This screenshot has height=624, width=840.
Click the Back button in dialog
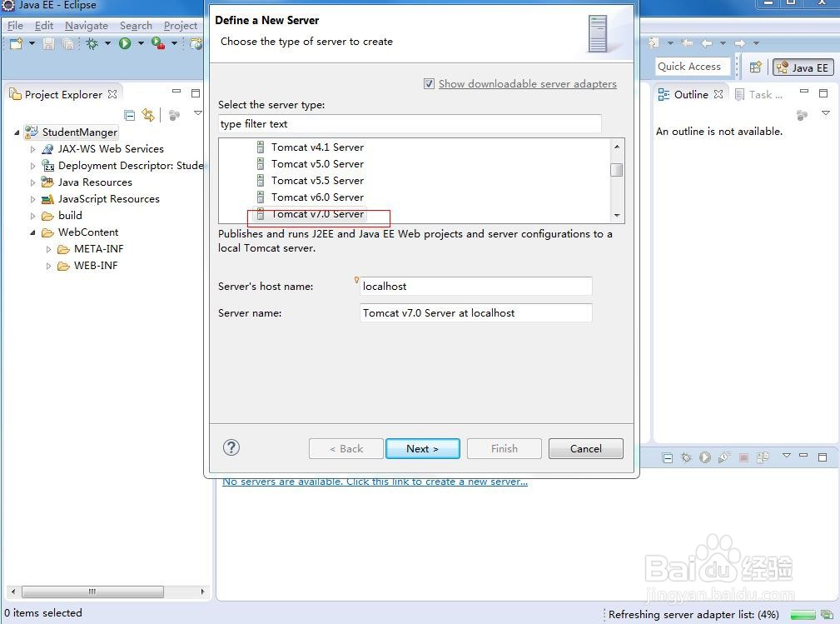coord(346,449)
